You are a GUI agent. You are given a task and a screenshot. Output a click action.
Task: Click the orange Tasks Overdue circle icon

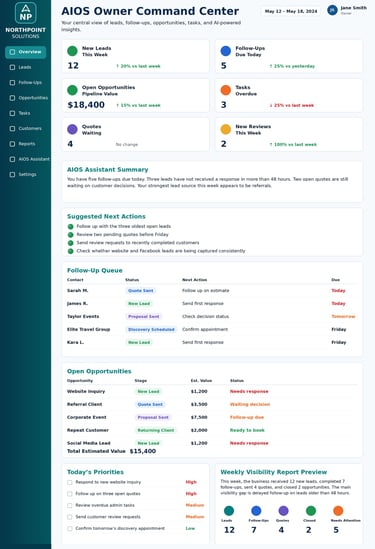[225, 90]
